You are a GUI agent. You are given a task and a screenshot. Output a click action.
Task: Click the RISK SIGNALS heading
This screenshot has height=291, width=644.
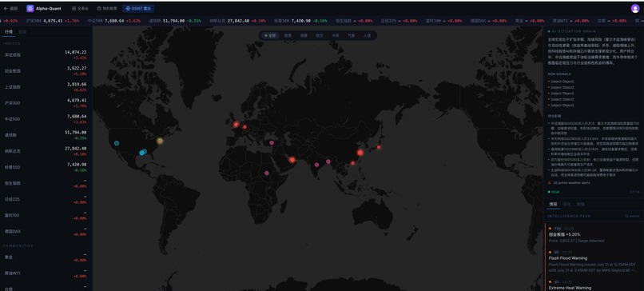click(x=559, y=74)
